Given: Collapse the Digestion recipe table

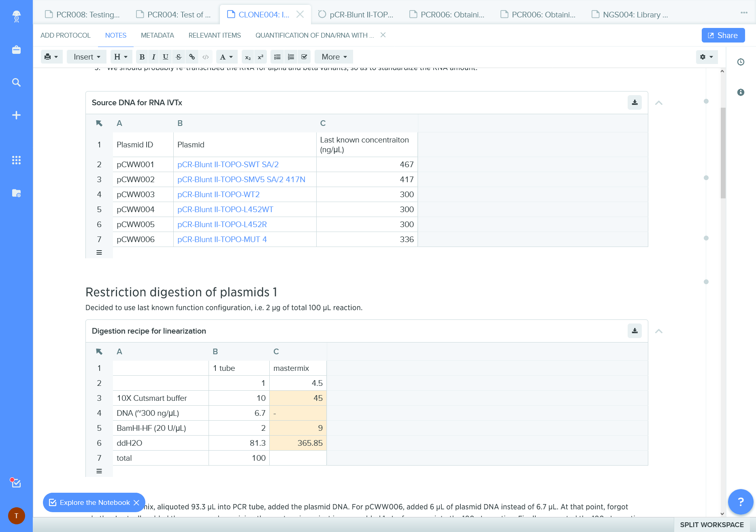Looking at the screenshot, I should coord(659,331).
